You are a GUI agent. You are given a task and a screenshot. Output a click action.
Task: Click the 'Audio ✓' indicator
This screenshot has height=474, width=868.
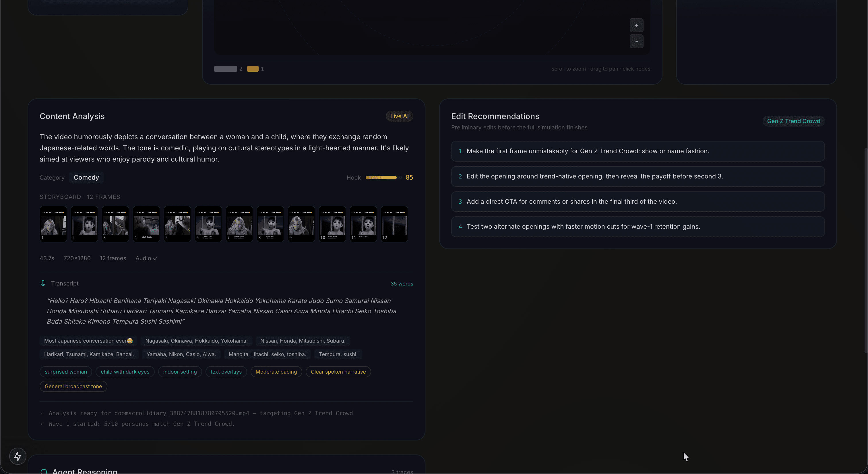click(146, 258)
